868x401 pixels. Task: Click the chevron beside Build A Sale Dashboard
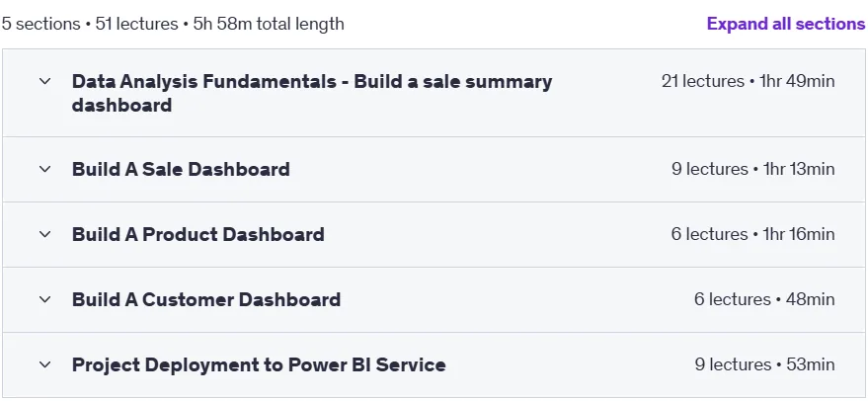44,169
